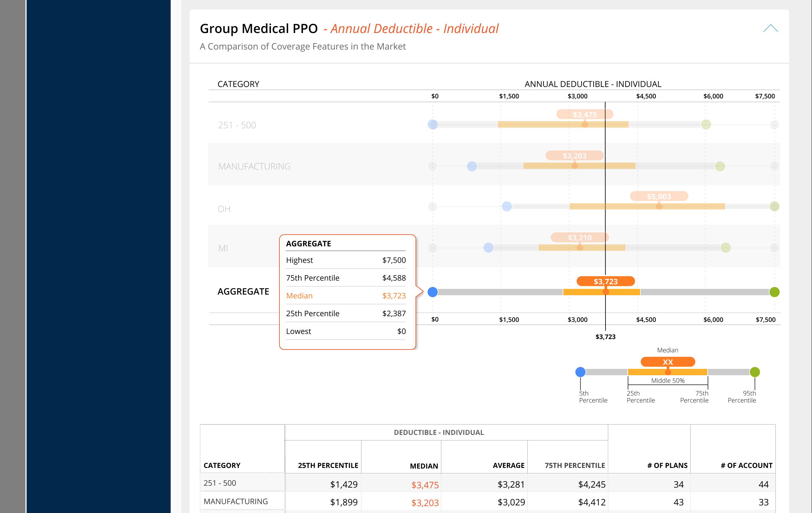812x513 pixels.
Task: Click the legend XX median marker
Action: 668,362
